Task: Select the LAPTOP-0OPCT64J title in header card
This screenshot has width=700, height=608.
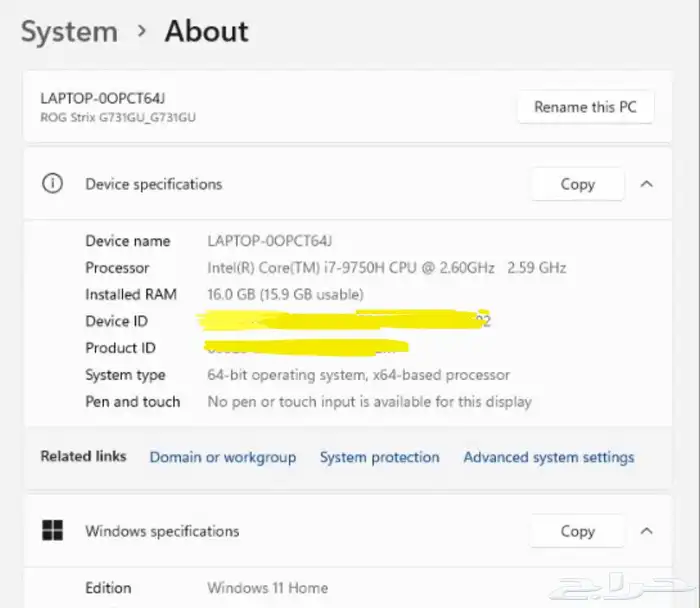Action: pos(103,98)
